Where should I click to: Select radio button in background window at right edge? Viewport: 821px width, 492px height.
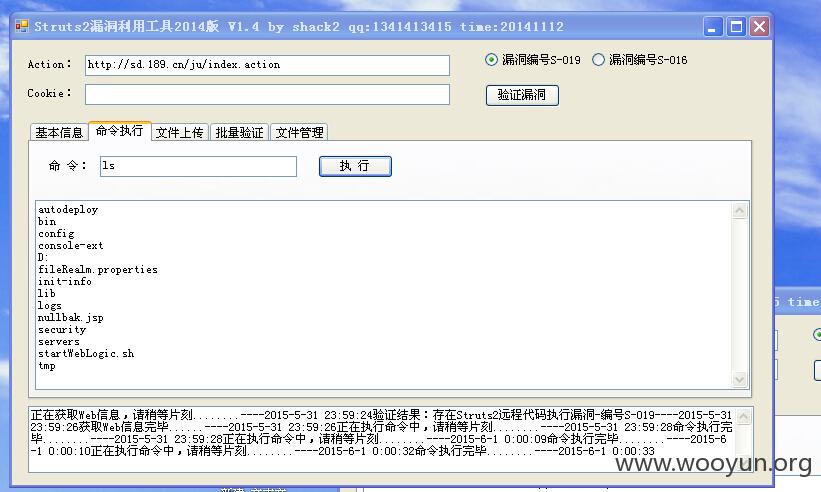(x=817, y=334)
